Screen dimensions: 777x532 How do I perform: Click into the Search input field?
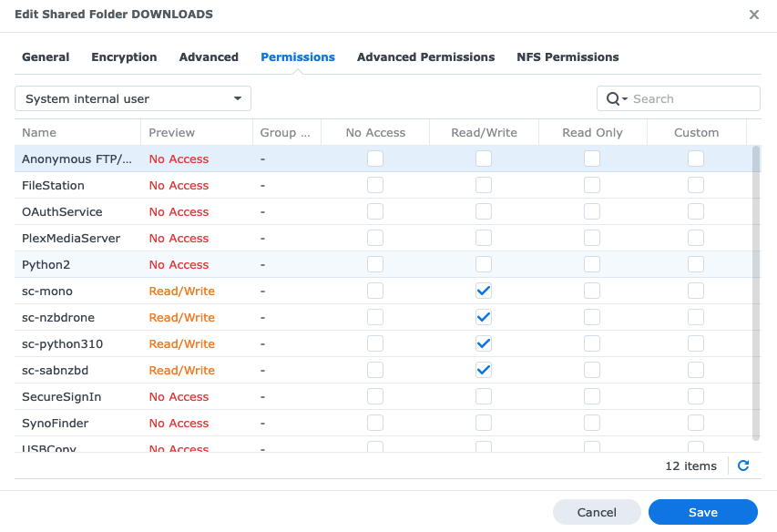click(x=692, y=98)
